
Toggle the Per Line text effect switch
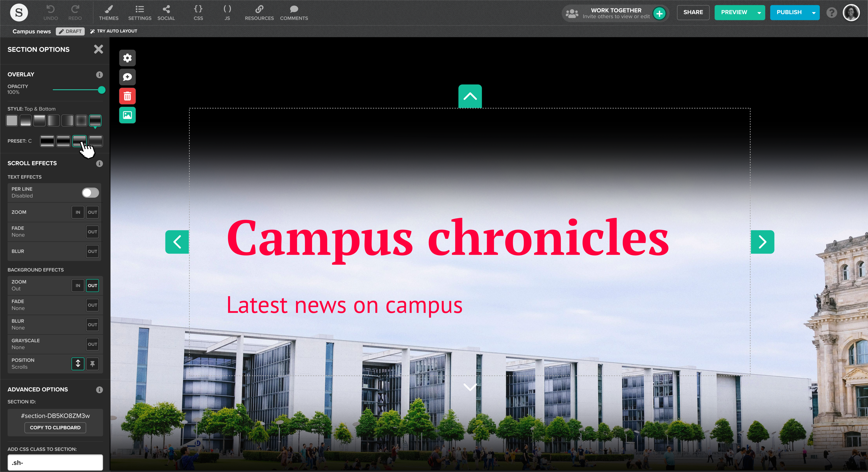point(90,192)
